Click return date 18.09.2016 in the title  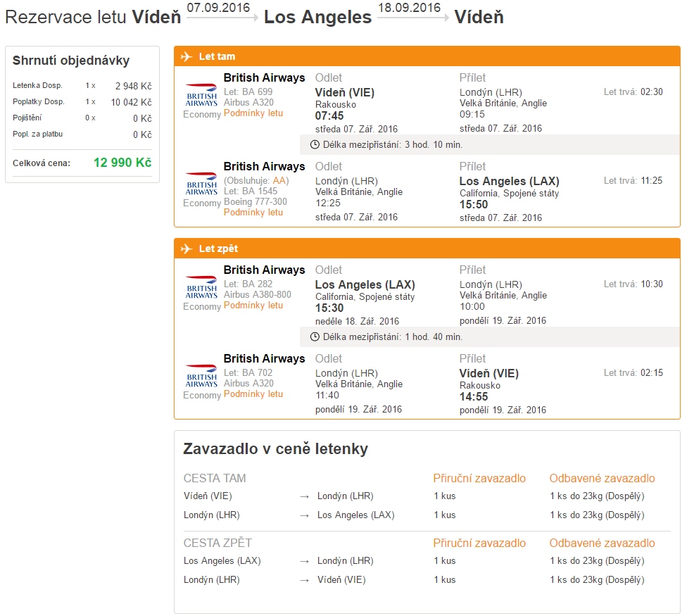(x=410, y=8)
